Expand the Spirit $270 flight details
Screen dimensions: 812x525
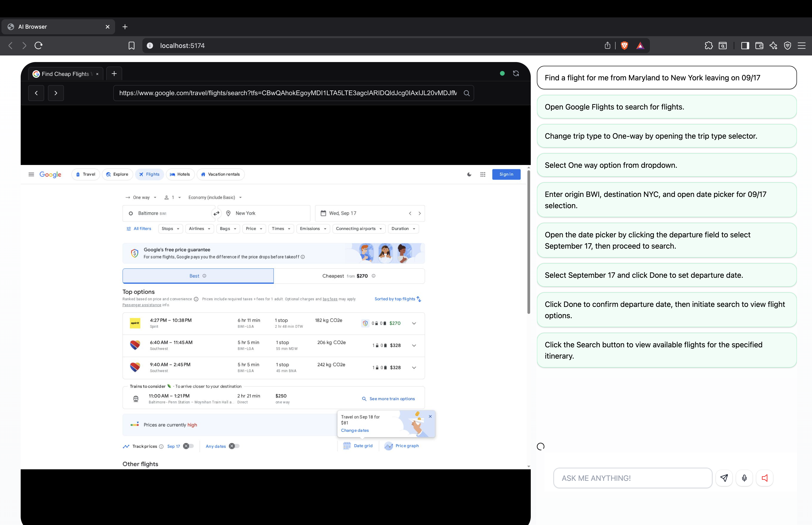[x=414, y=323]
